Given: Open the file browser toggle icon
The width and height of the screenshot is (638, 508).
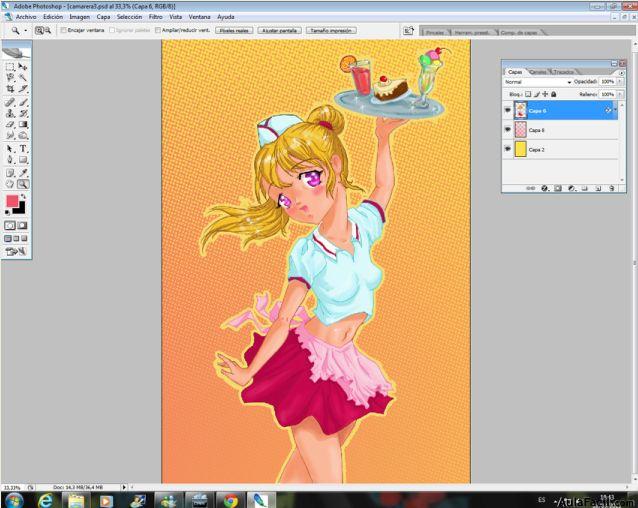Looking at the screenshot, I should pos(408,31).
